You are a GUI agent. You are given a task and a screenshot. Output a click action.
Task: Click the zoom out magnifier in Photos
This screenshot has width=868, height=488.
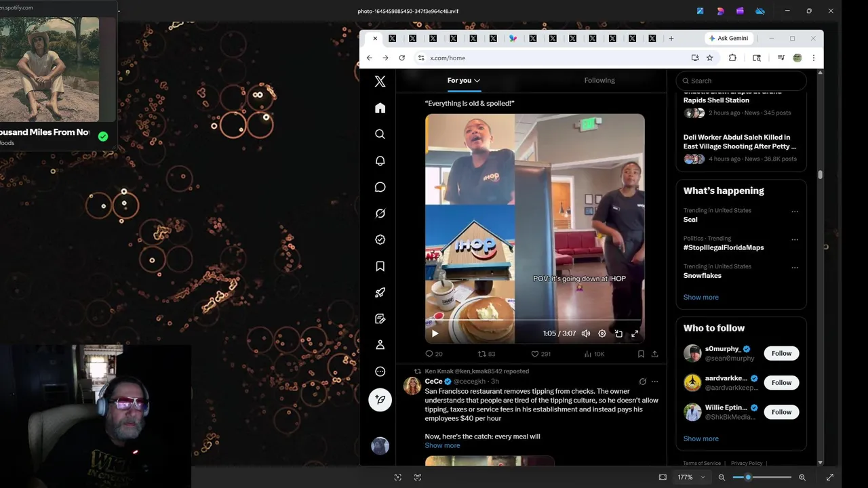722,477
